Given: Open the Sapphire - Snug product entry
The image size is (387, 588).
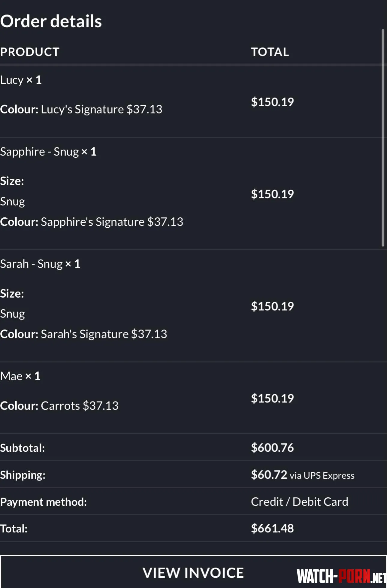Looking at the screenshot, I should [x=48, y=152].
